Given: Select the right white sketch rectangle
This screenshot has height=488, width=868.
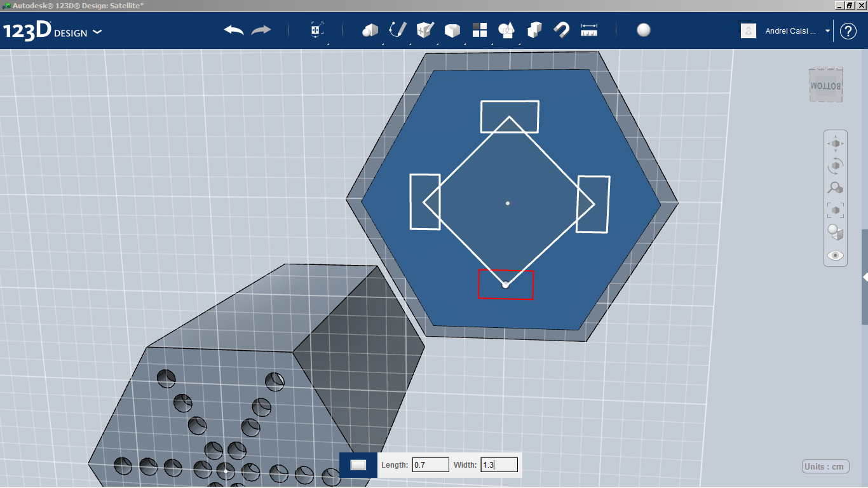Looking at the screenshot, I should tap(593, 205).
